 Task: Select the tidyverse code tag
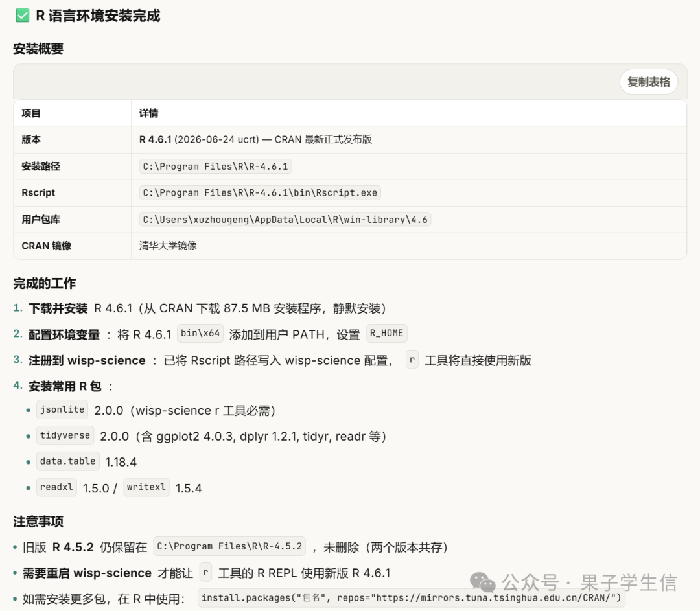point(65,435)
